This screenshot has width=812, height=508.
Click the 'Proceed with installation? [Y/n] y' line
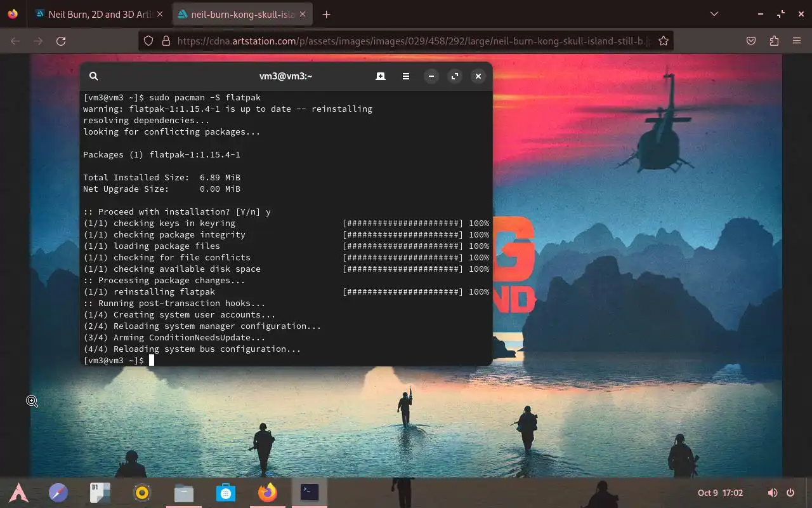(x=177, y=212)
